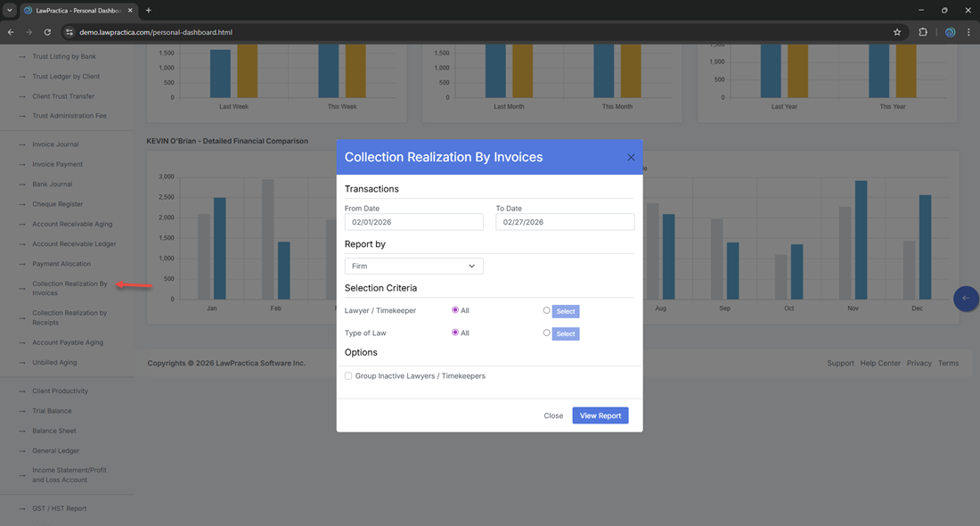The width and height of the screenshot is (980, 526).
Task: Bookmark this page with the star icon
Action: click(897, 32)
